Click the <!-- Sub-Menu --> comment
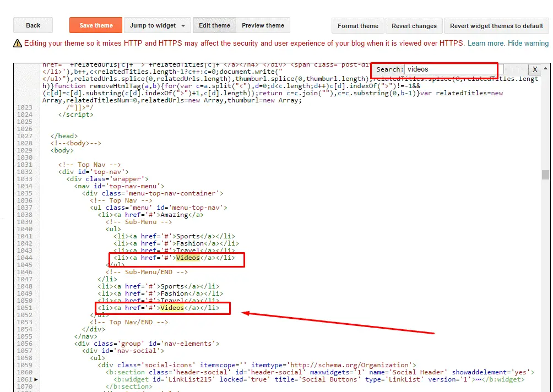The image size is (553, 392). (139, 222)
